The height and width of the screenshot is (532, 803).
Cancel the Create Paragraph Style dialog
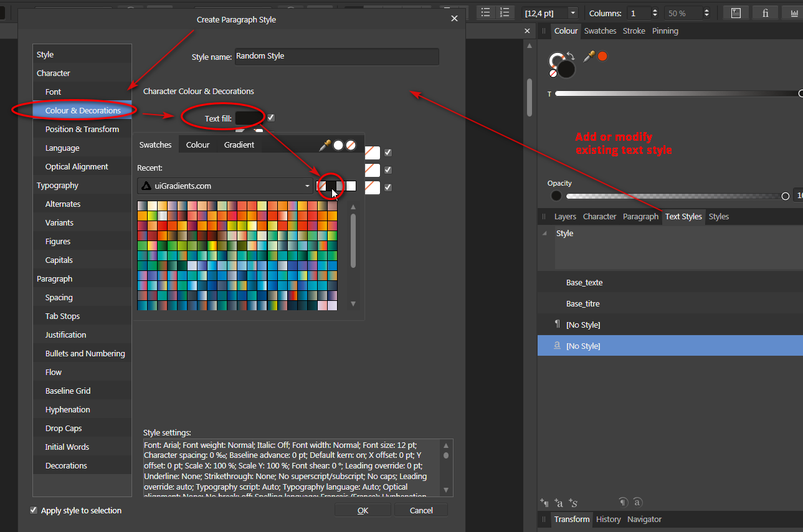[421, 510]
